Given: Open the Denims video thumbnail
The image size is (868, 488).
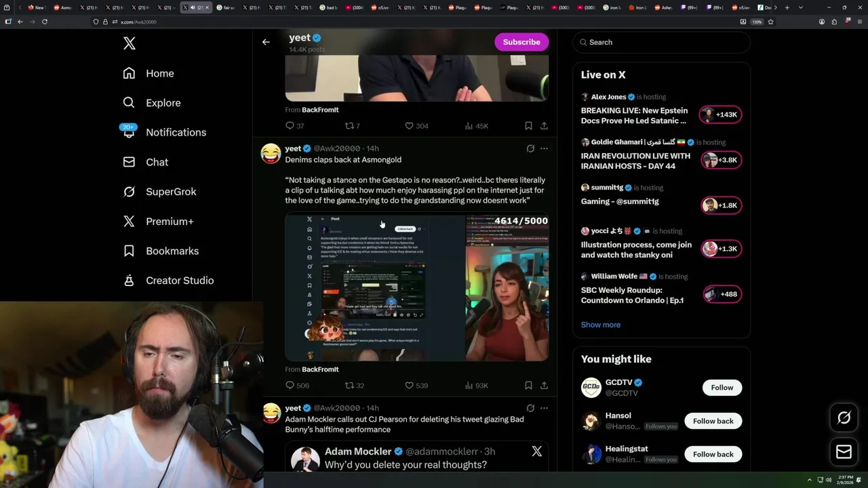Looking at the screenshot, I should [416, 287].
